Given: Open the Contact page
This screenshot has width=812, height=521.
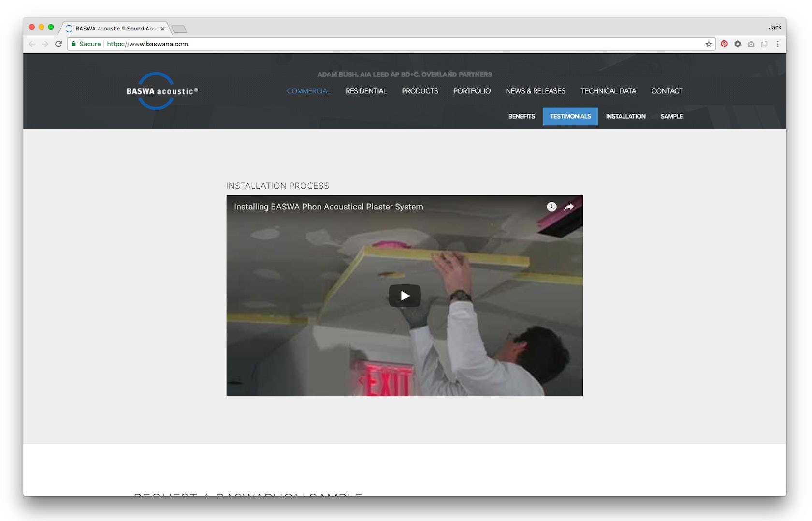Looking at the screenshot, I should point(667,91).
